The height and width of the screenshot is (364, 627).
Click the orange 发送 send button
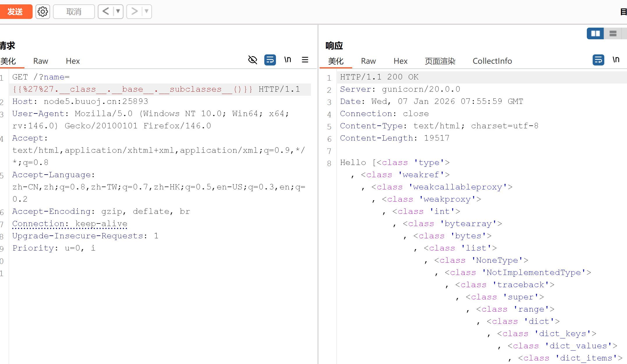15,12
